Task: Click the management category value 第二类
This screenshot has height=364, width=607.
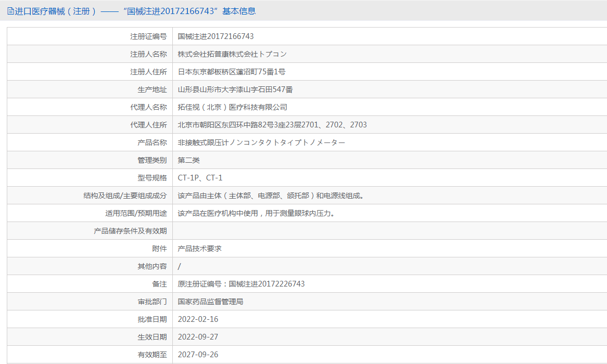Action: click(188, 160)
